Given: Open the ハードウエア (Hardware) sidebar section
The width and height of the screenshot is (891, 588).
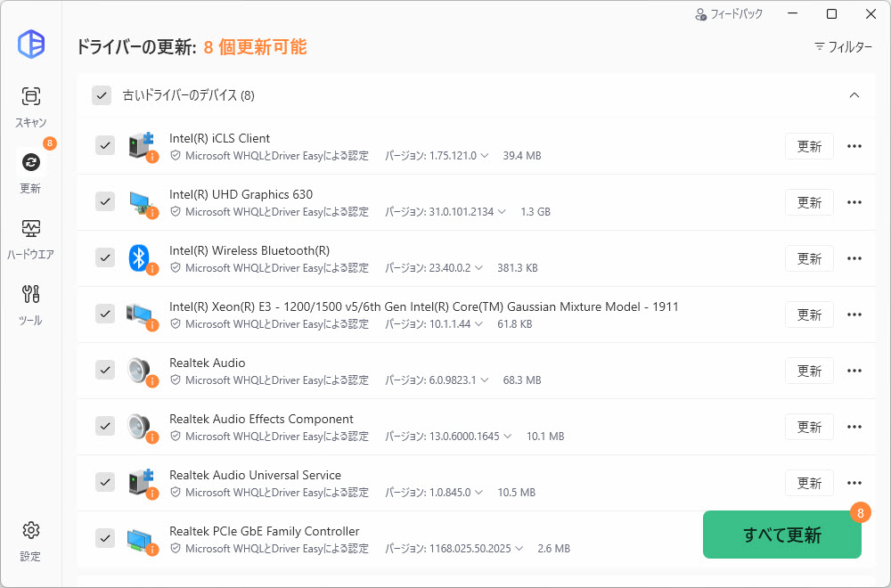Looking at the screenshot, I should click(30, 239).
